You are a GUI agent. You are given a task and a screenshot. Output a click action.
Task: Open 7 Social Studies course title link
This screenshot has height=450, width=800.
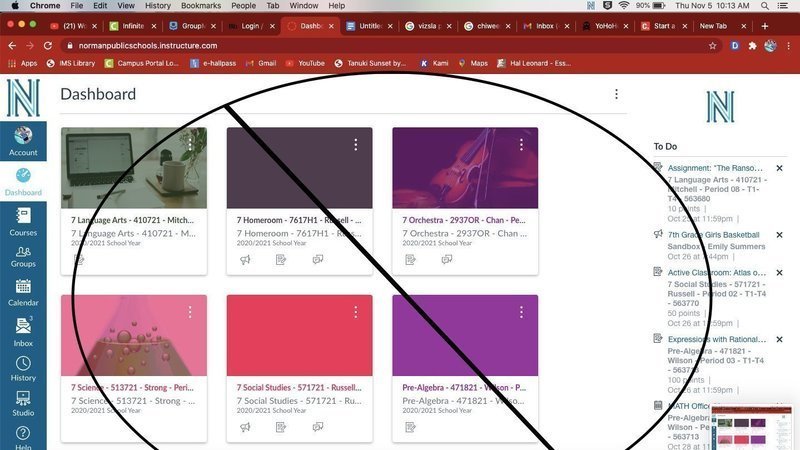(x=298, y=387)
